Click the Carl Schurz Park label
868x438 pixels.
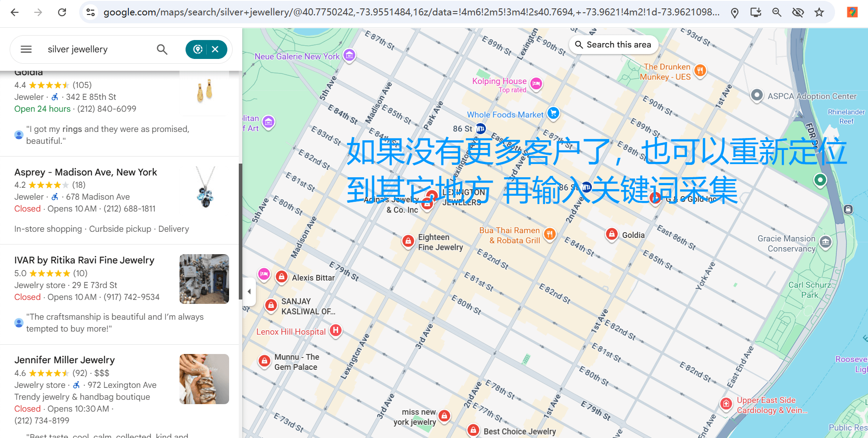(810, 290)
